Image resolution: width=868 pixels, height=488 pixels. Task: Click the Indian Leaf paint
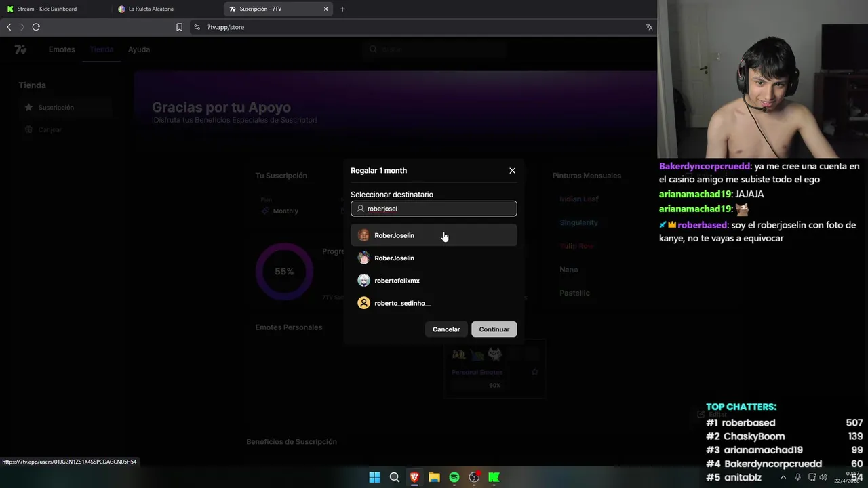[x=579, y=199]
